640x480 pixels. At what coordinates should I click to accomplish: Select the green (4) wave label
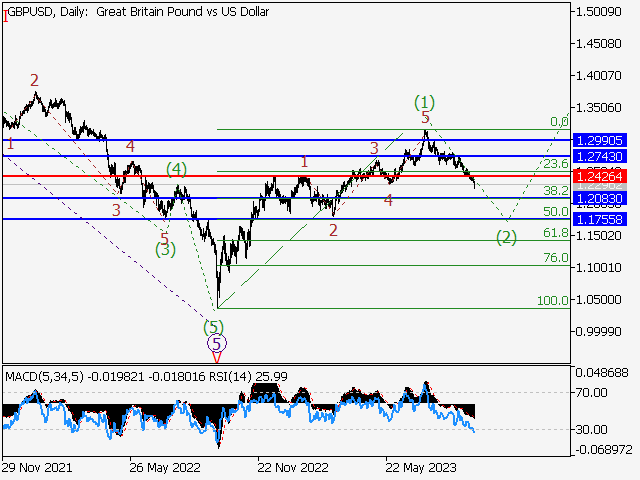tap(176, 168)
